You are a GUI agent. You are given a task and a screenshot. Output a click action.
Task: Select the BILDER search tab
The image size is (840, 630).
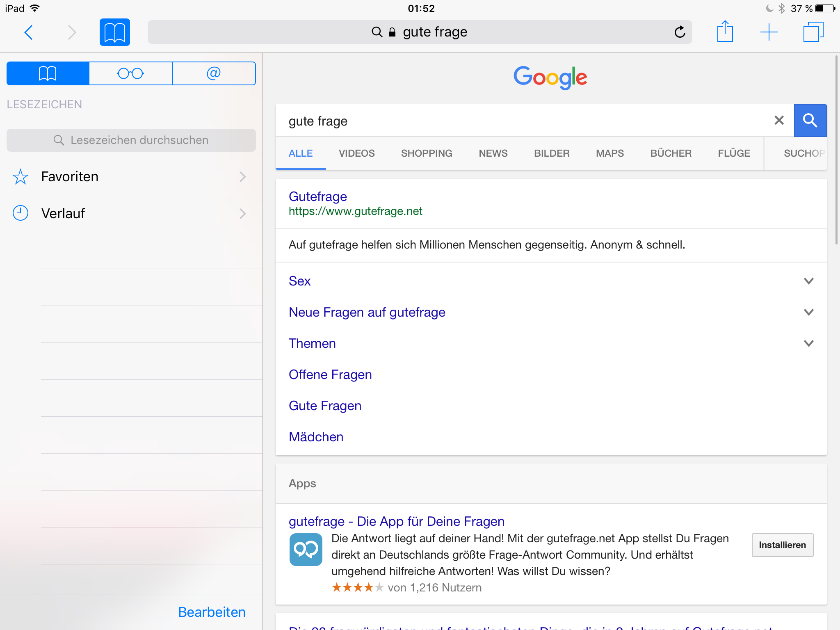552,153
